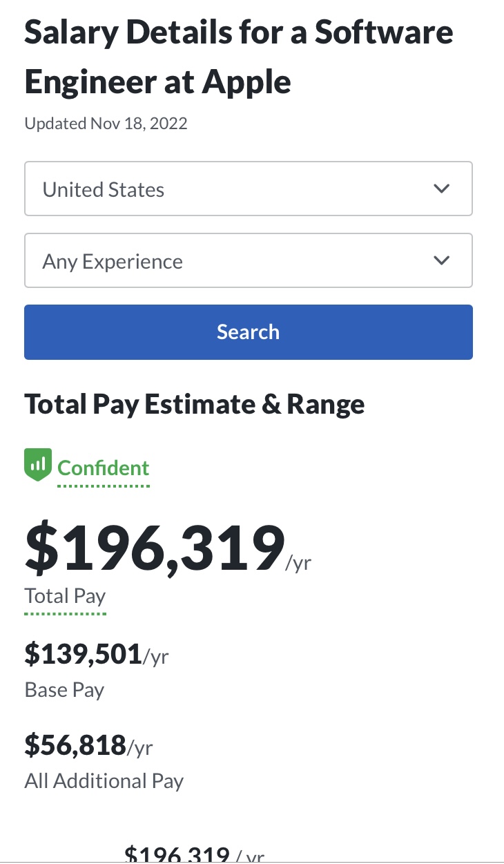Click the Updated Nov 18, 2022 date text
The image size is (504, 864).
(x=106, y=124)
